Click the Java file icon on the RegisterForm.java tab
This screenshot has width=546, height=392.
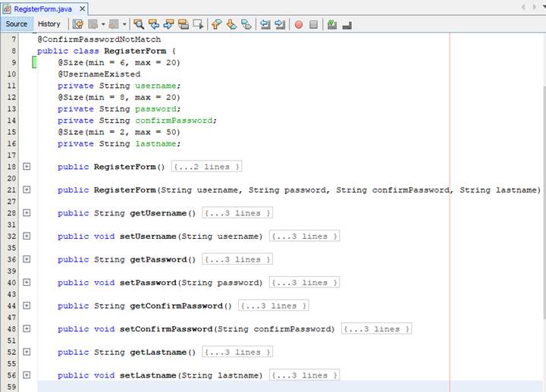click(7, 8)
